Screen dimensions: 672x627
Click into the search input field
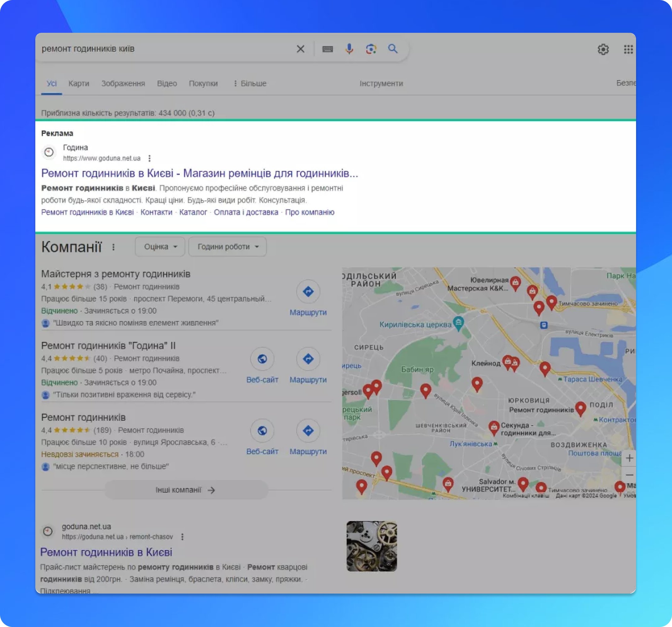162,49
